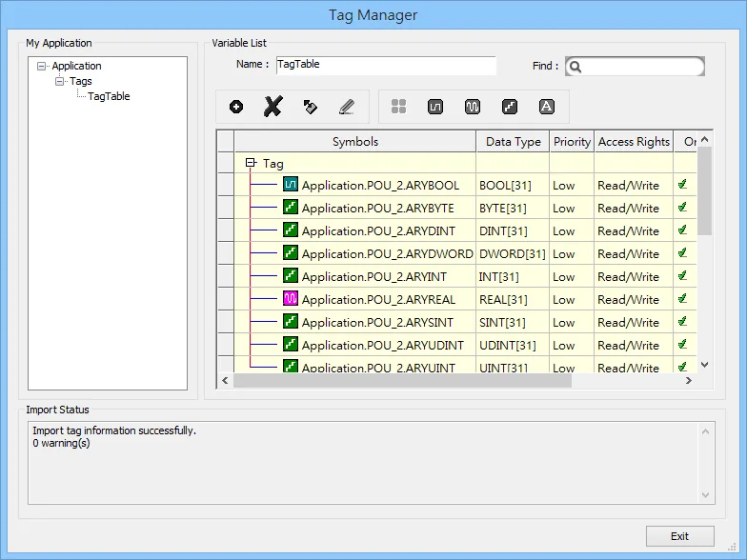Click Application.POU_2.ARYBOOL symbol name
Screen dimensions: 747x560
[380, 185]
